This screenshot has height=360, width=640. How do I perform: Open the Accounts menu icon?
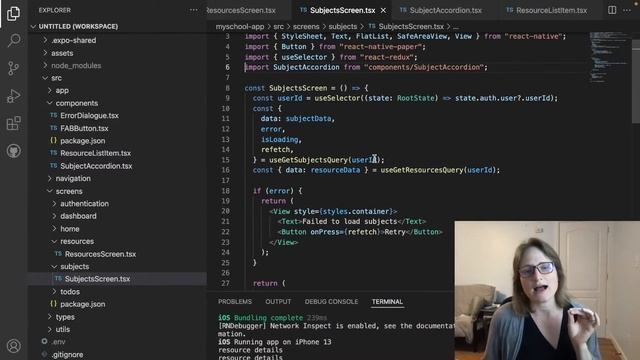(x=13, y=346)
